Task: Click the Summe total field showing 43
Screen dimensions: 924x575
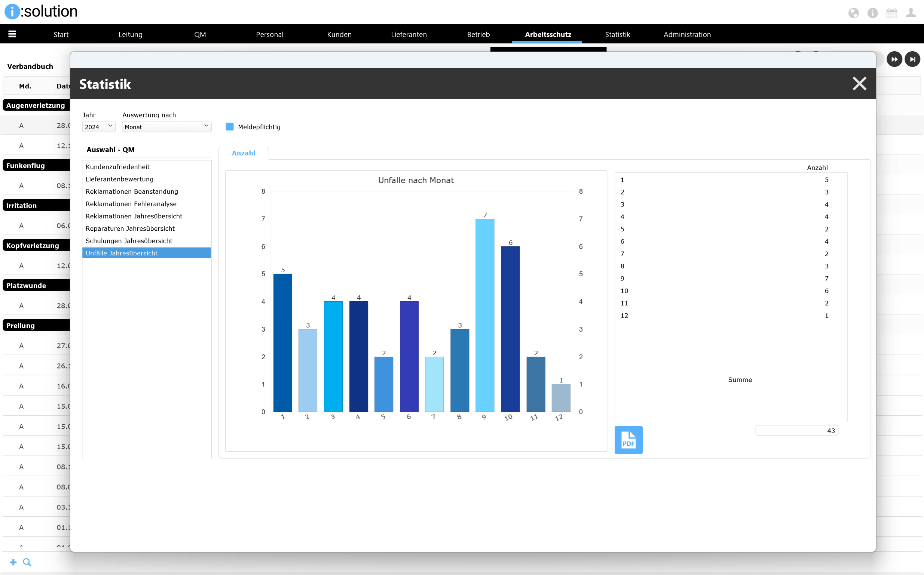Action: click(796, 430)
